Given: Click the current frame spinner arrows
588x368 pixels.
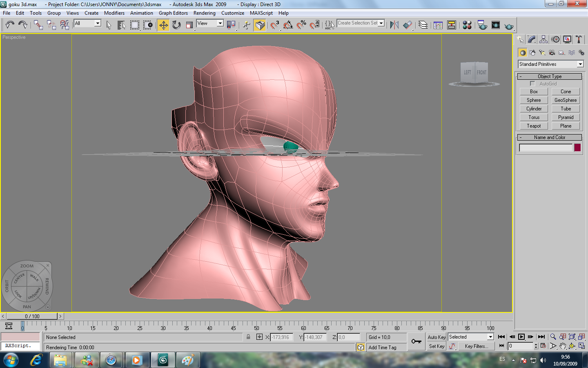Looking at the screenshot, I should 536,346.
